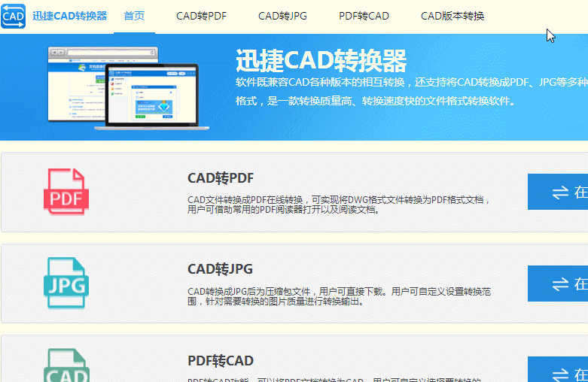Viewport: 588px width, 382px height.
Task: Click the laptop screenshot banner image
Action: tap(128, 89)
